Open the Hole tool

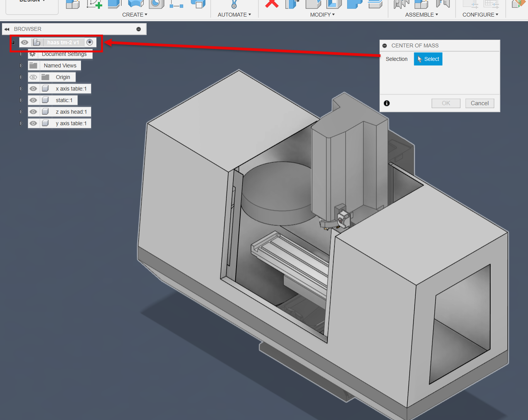[157, 4]
